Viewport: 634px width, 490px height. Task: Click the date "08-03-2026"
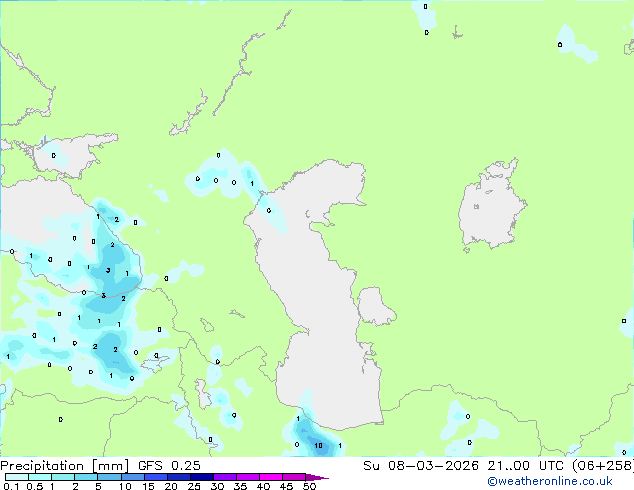tap(433, 466)
